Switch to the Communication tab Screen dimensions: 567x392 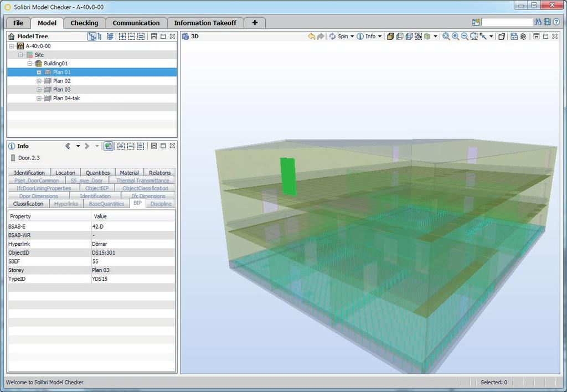pos(136,23)
